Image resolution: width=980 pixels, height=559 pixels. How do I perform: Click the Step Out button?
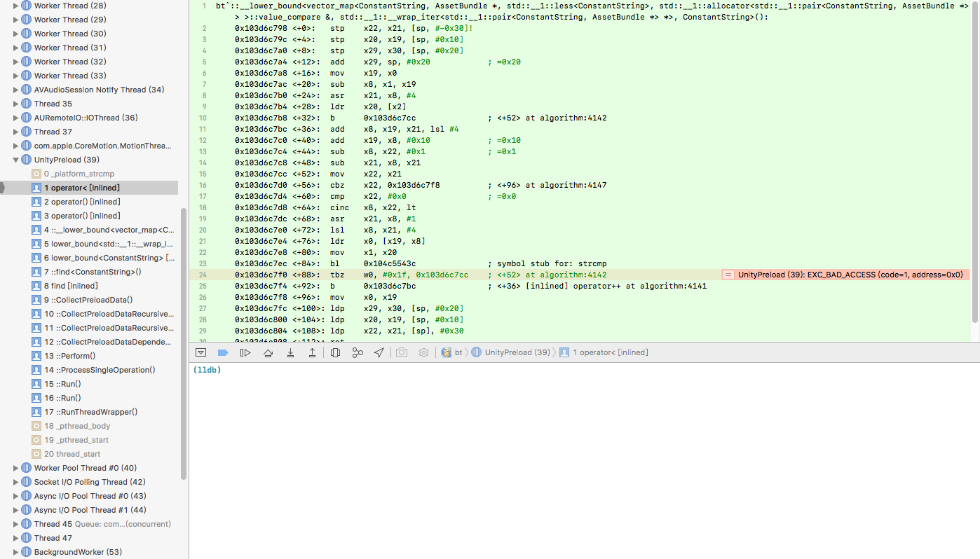point(312,352)
